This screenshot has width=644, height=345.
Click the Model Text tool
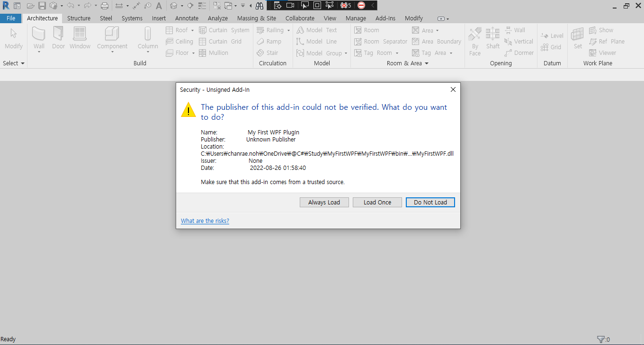click(317, 30)
